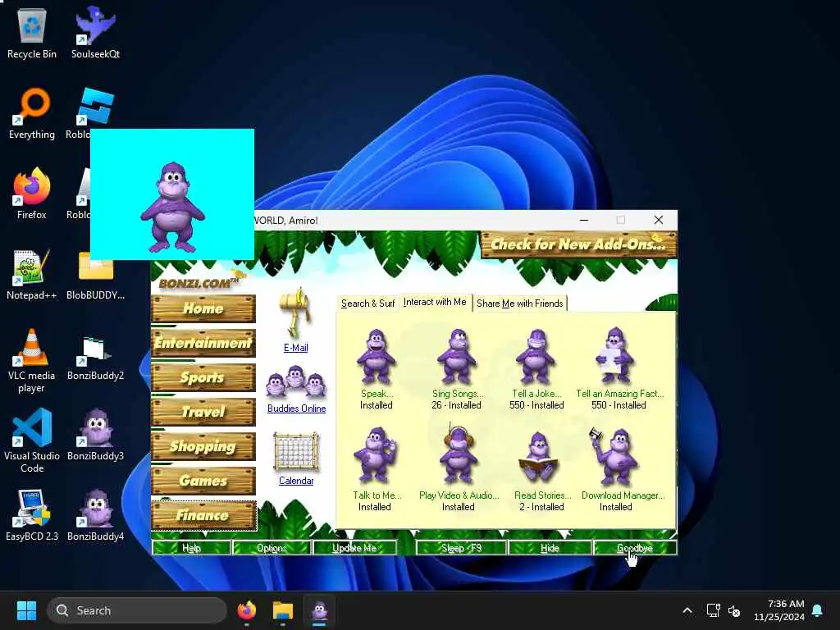
Task: Click Check for New Add-Ons banner
Action: click(578, 244)
